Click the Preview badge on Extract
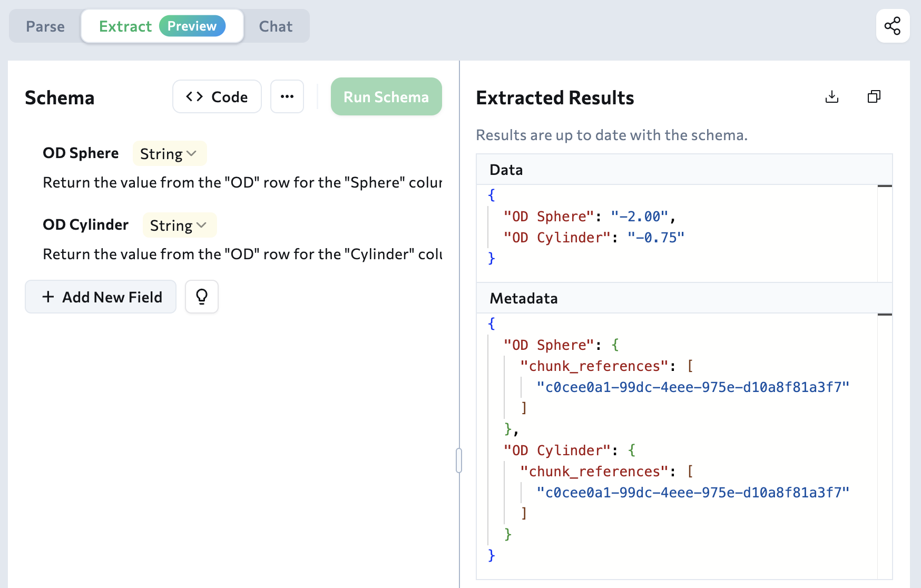 (192, 26)
